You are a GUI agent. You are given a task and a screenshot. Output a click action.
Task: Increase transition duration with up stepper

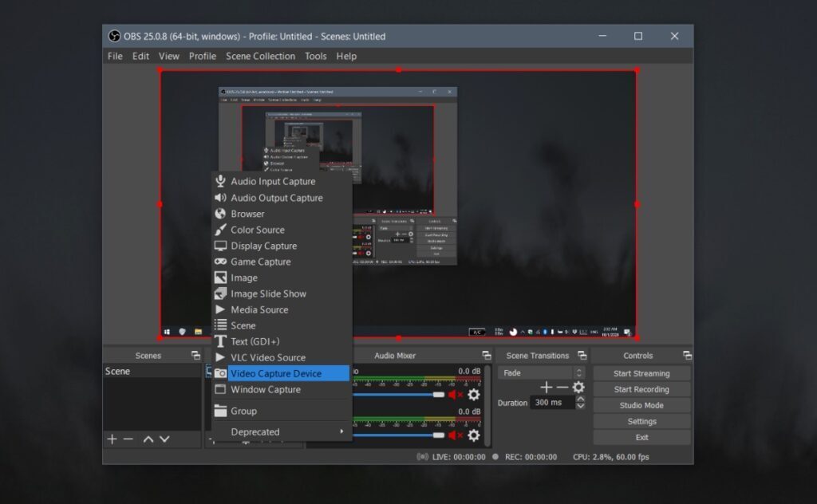tap(581, 397)
